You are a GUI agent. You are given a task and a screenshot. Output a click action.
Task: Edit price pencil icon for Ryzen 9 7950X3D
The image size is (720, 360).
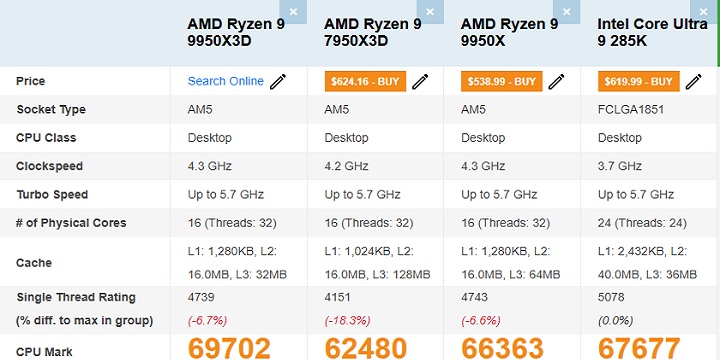point(420,81)
